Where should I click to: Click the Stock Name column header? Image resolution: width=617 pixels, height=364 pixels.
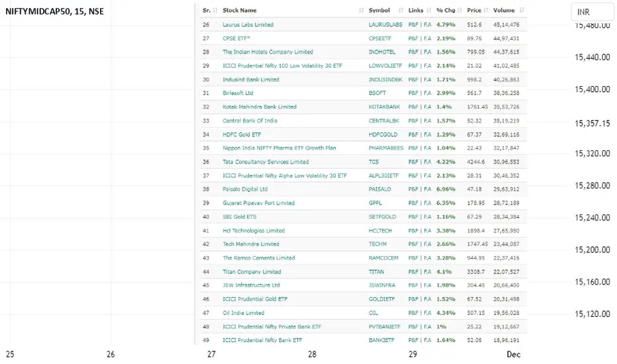point(239,10)
